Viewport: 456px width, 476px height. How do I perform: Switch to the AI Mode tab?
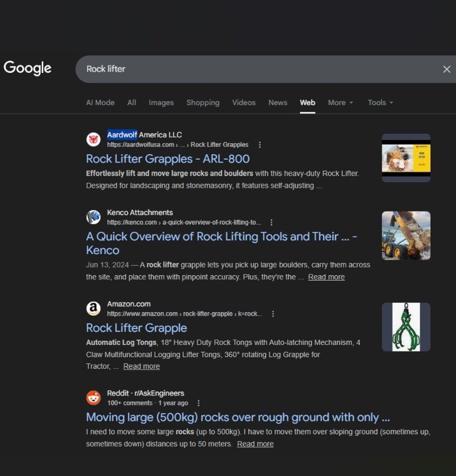point(100,102)
